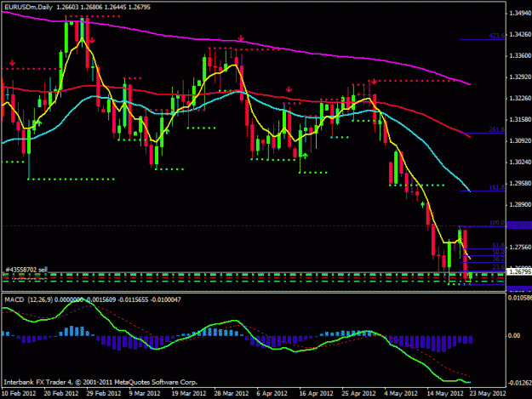This screenshot has width=532, height=399.
Task: Click the 29 Feb 2012 date label
Action: coord(104,394)
